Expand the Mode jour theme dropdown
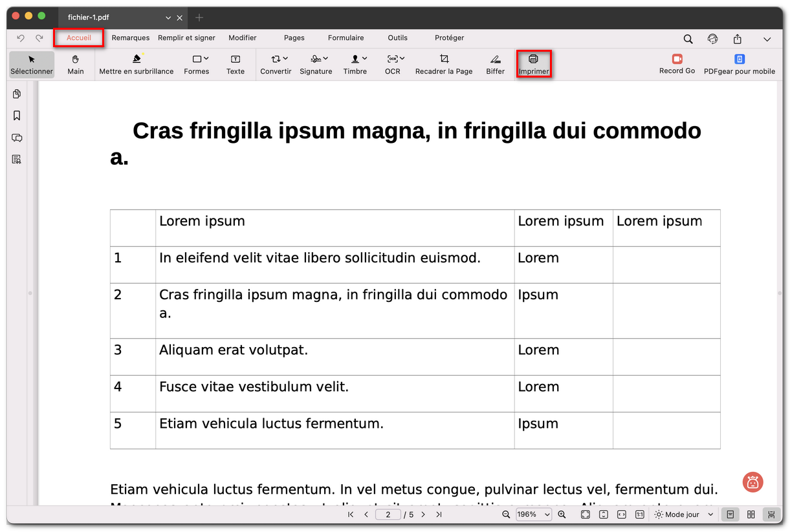Image resolution: width=790 pixels, height=532 pixels. click(684, 515)
